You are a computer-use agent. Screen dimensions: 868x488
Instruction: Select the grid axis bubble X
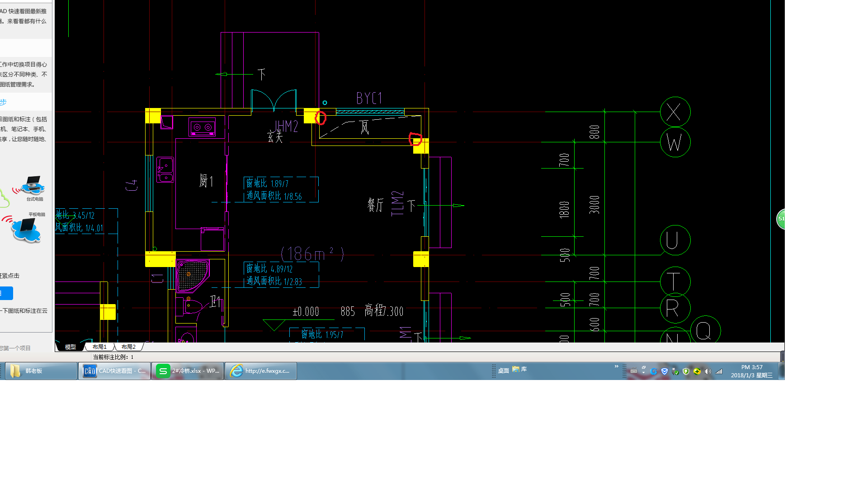coord(675,112)
